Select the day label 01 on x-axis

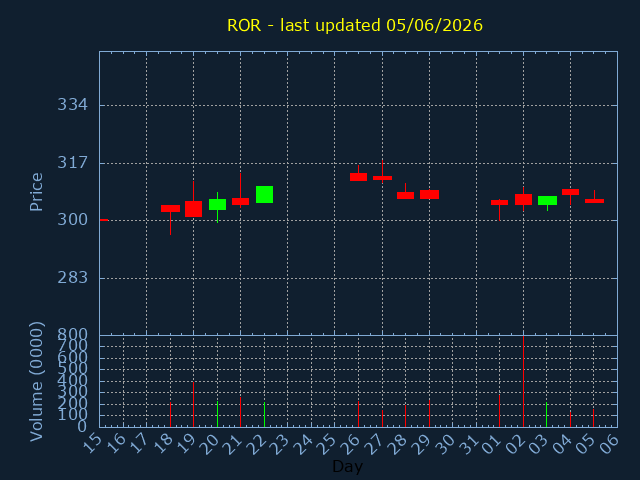pyautogui.click(x=492, y=444)
